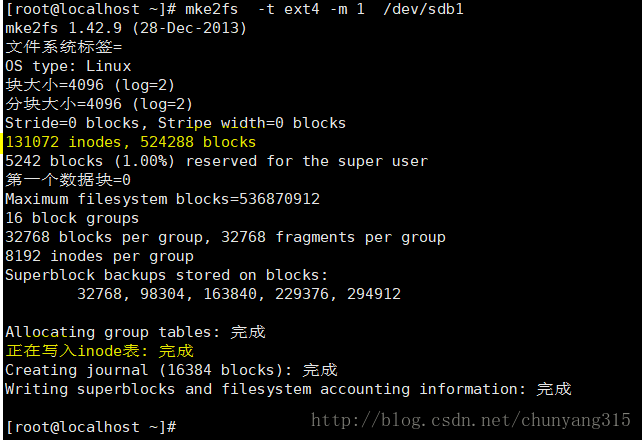The height and width of the screenshot is (440, 642).
Task: Click the '第一个数据块=0' line
Action: pyautogui.click(x=68, y=180)
